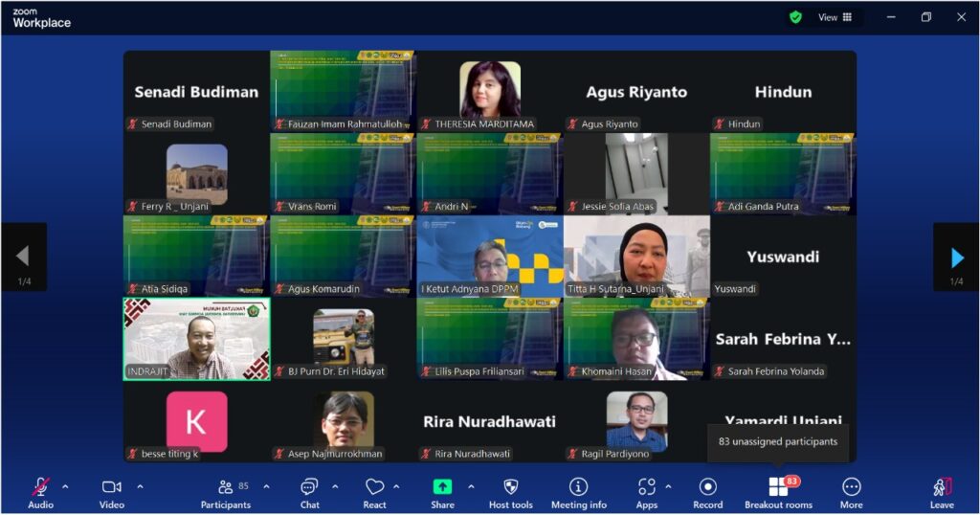Open Meeting info
The height and width of the screenshot is (515, 980).
(x=578, y=492)
